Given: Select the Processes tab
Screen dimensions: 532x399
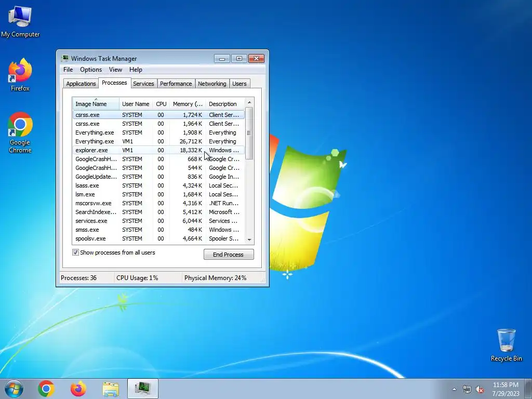Looking at the screenshot, I should point(114,83).
